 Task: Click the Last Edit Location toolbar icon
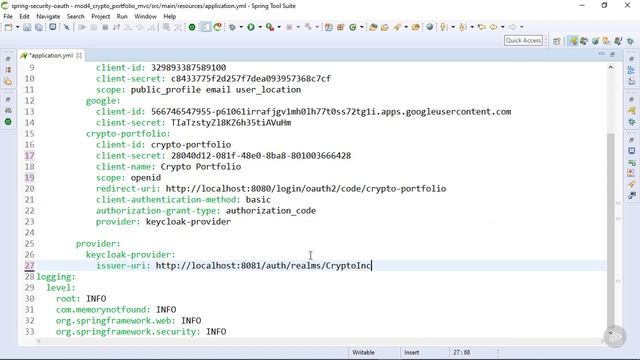click(x=482, y=27)
